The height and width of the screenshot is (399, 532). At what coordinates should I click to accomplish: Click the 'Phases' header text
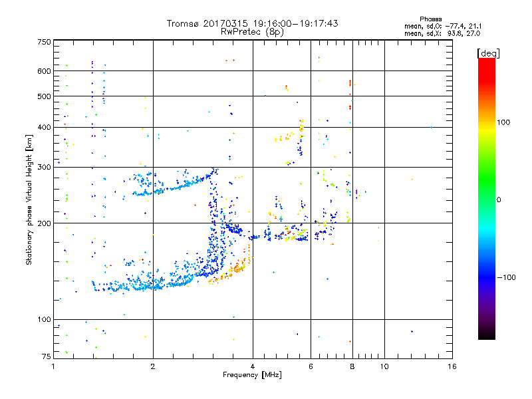[430, 19]
